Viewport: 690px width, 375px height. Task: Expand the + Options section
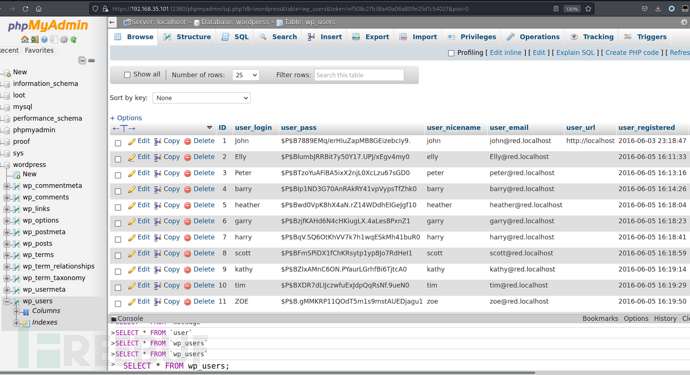tap(126, 118)
